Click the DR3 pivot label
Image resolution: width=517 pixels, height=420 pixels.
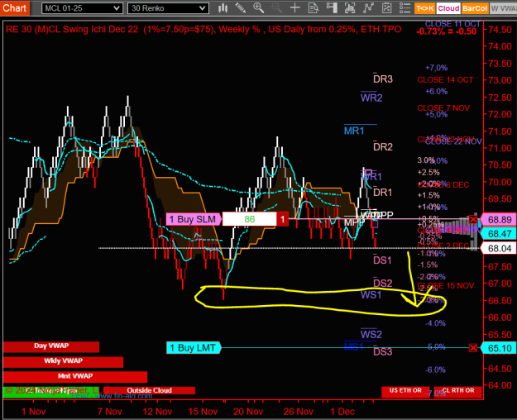383,79
